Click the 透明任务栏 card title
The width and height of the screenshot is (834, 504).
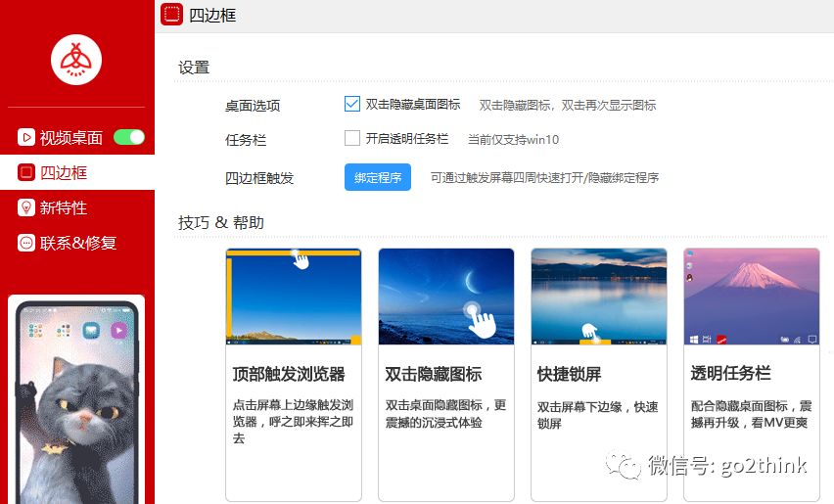pyautogui.click(x=731, y=373)
